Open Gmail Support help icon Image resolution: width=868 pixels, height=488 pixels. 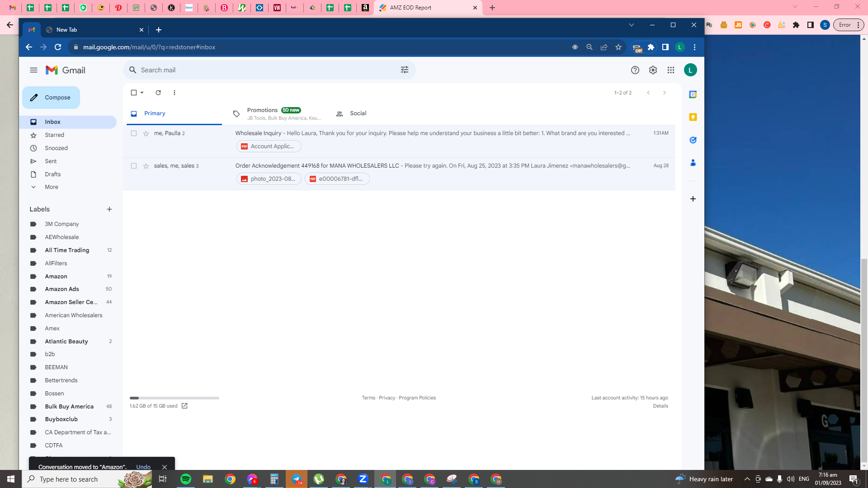point(635,70)
